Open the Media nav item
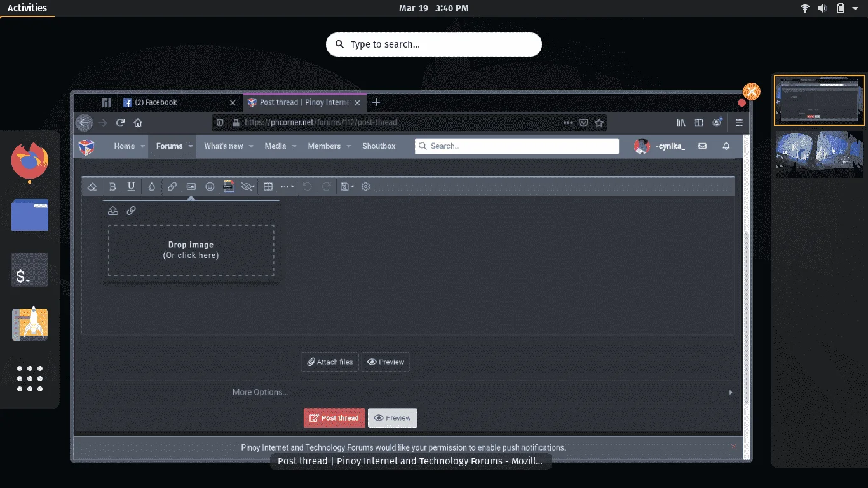The width and height of the screenshot is (868, 488). [275, 146]
